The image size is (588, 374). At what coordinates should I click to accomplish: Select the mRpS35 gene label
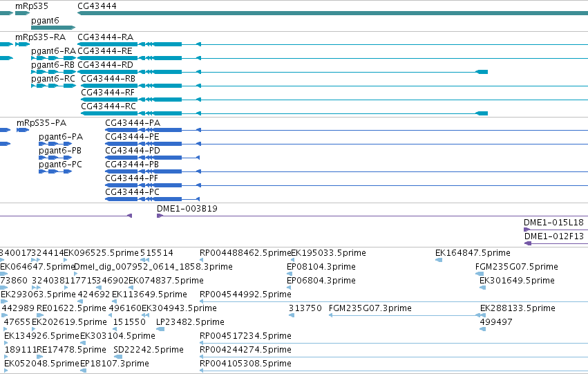32,6
